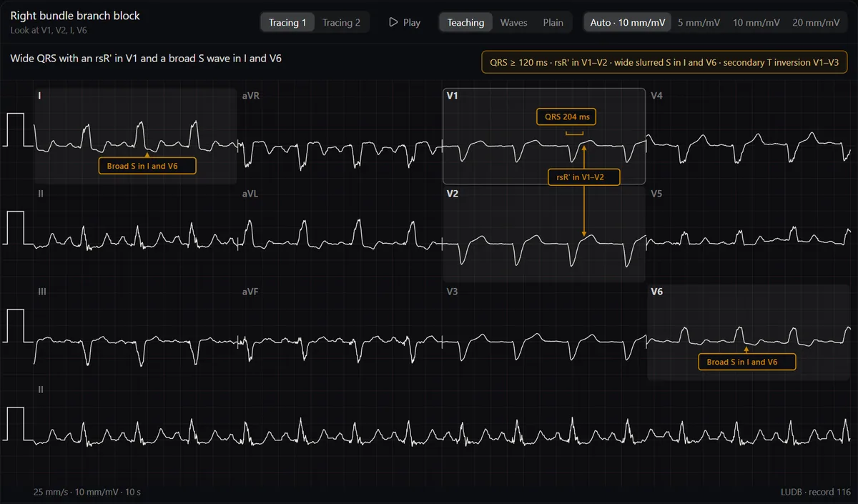The height and width of the screenshot is (504, 858).
Task: Set gain to 5 mm/mV
Action: [699, 22]
